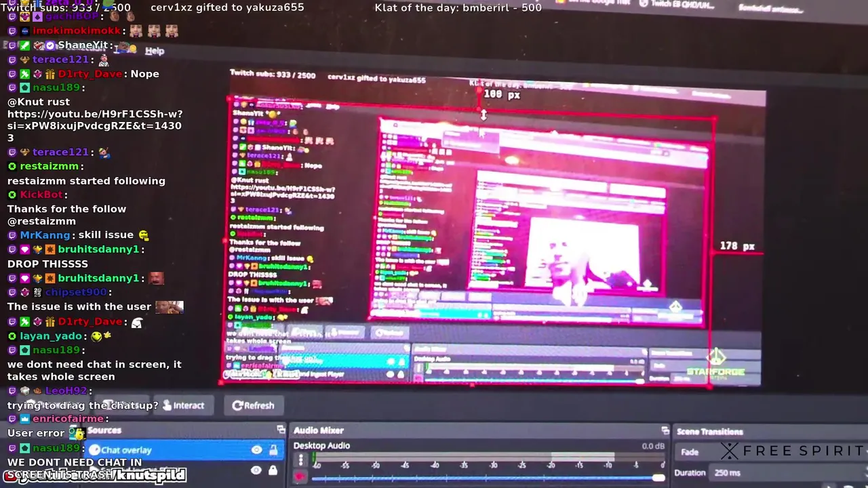This screenshot has height=488, width=868.
Task: Click the Desktop Audio level meter
Action: pos(488,457)
